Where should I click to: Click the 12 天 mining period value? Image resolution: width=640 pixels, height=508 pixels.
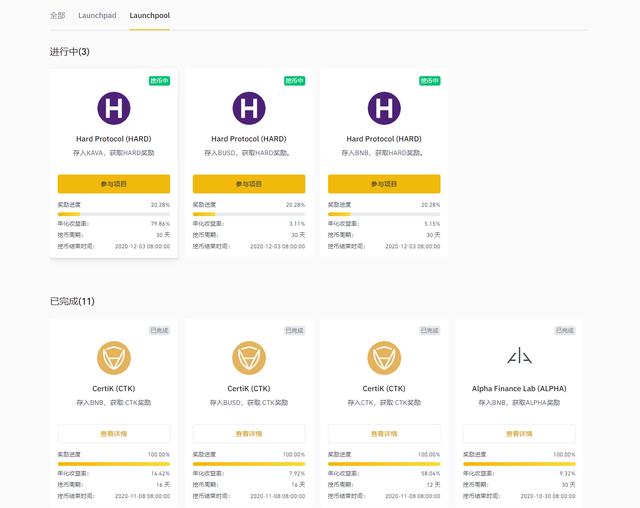coord(433,485)
